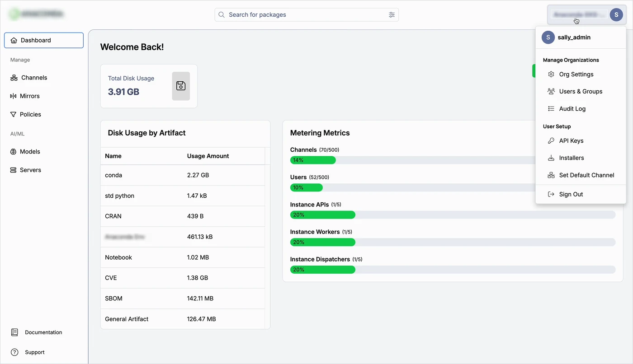The width and height of the screenshot is (633, 364).
Task: Select the conda row
Action: (183, 175)
